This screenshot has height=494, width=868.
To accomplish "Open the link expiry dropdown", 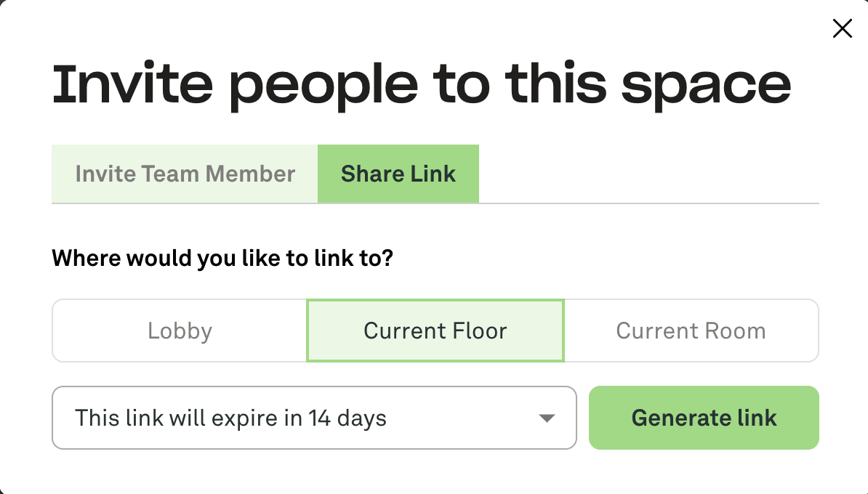I will pos(314,418).
